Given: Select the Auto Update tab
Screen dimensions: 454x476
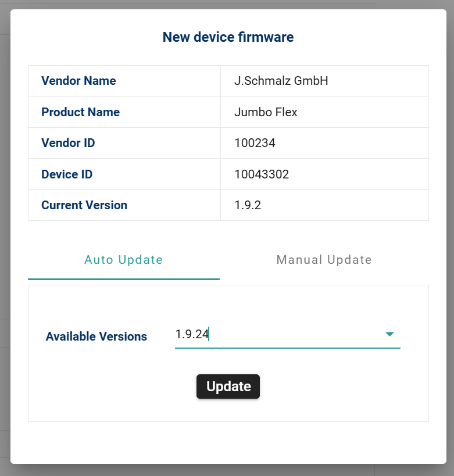Looking at the screenshot, I should [123, 260].
